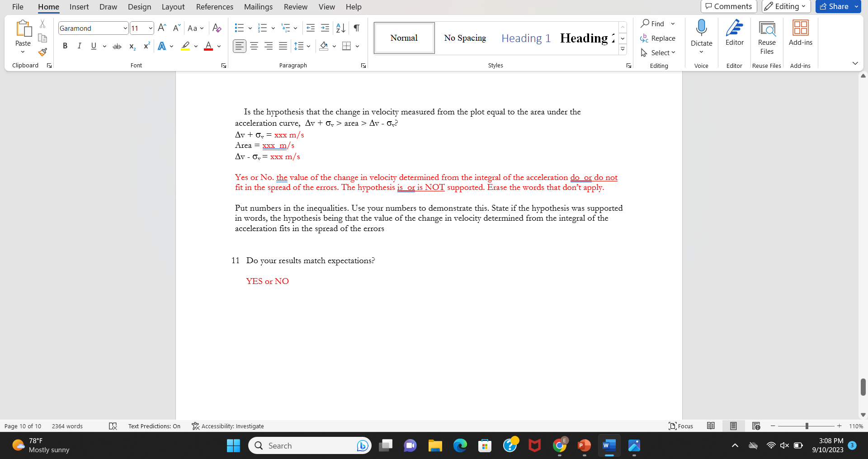Click the Format Painter brush icon

point(42,52)
